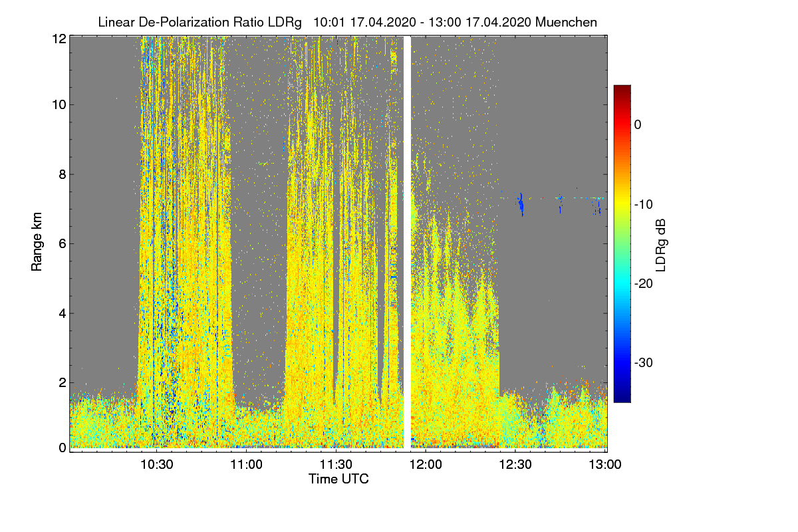This screenshot has height=532, width=798.
Task: Click the station name "Muenchen" in the title
Action: tap(567, 22)
